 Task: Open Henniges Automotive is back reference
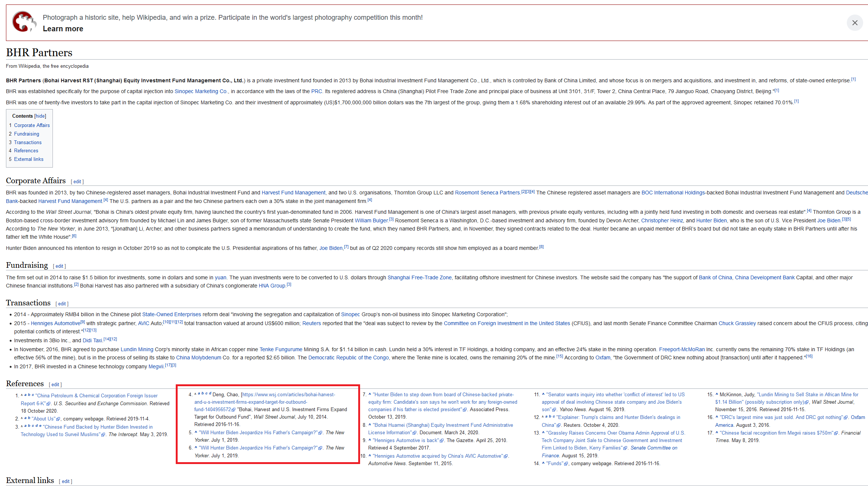coord(406,441)
